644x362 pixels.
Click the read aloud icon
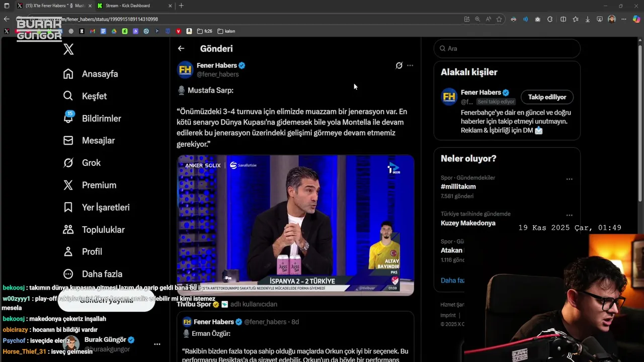[488, 19]
